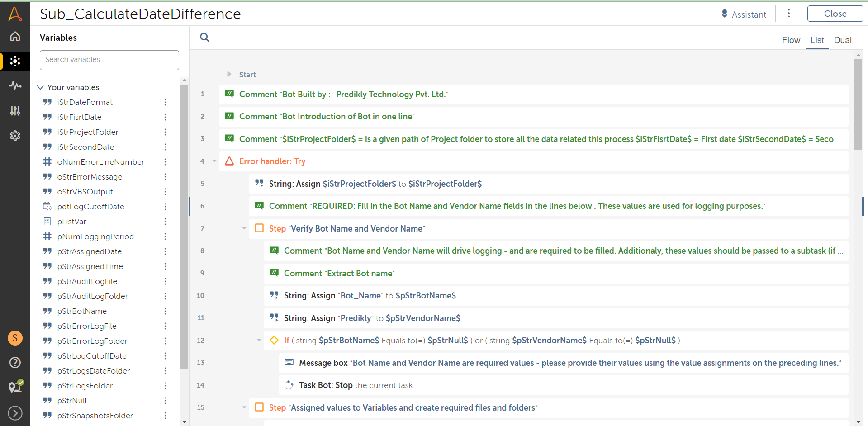Screen dimensions: 868x426
Task: Click the Close button
Action: [835, 14]
